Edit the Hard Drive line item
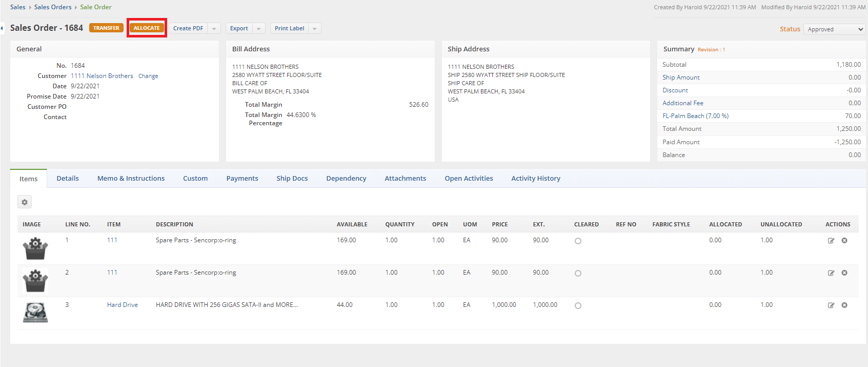The image size is (868, 367). [831, 305]
